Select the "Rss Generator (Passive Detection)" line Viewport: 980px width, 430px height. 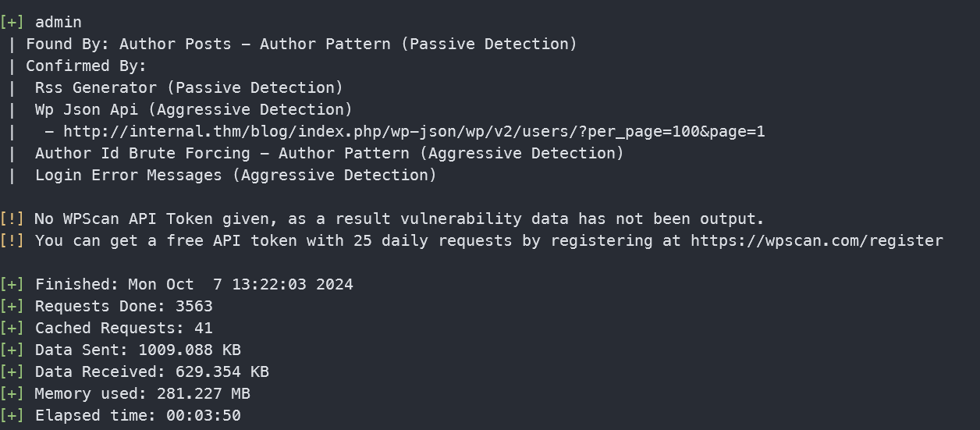coord(189,87)
